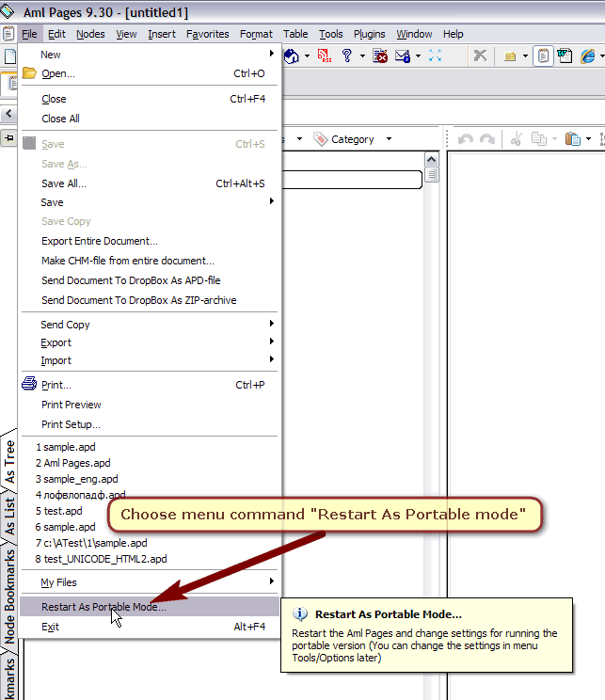The image size is (605, 700).
Task: Click the Category tag icon
Action: click(320, 139)
